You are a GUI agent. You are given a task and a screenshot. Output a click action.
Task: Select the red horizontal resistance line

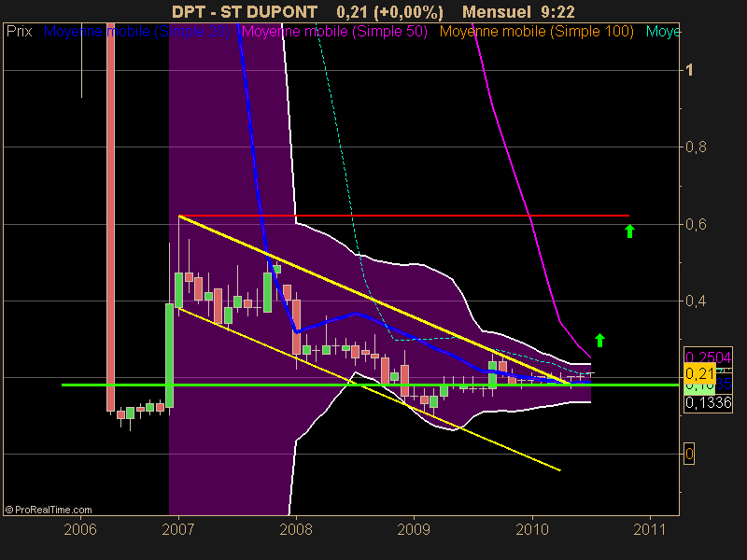[x=404, y=216]
